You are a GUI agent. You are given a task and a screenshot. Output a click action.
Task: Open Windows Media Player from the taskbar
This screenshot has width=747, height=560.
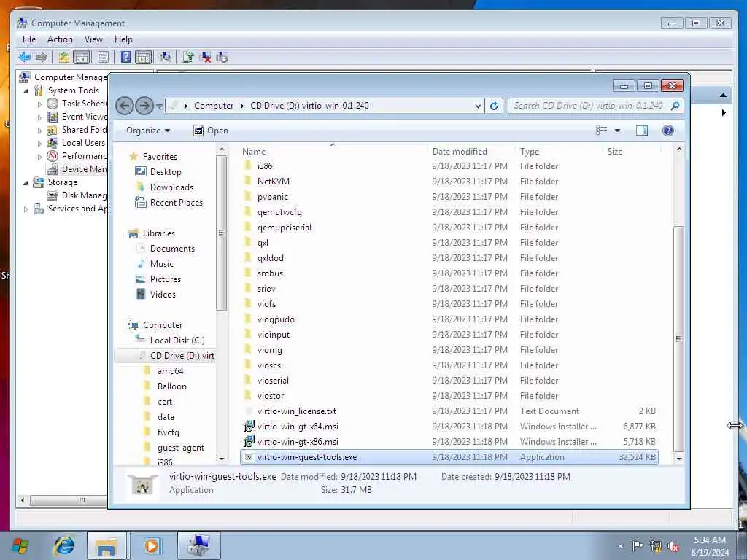[152, 545]
